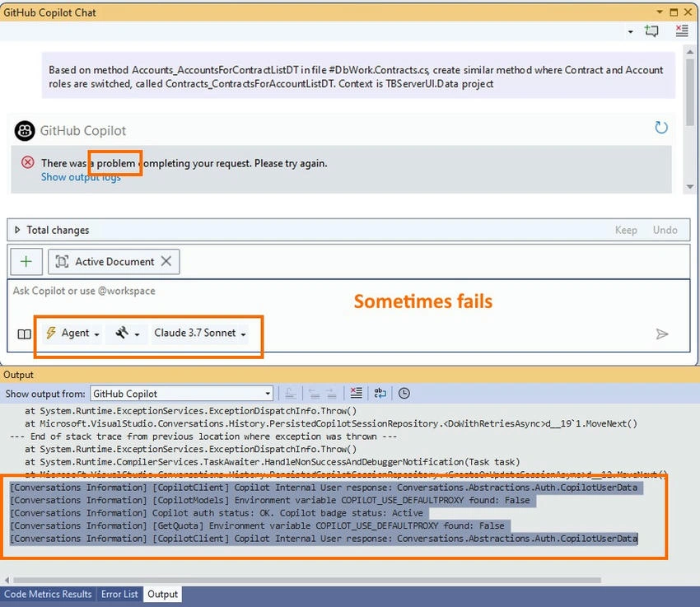Click the chat pane vertical scrollbar thumb
The image size is (700, 607).
(x=690, y=92)
